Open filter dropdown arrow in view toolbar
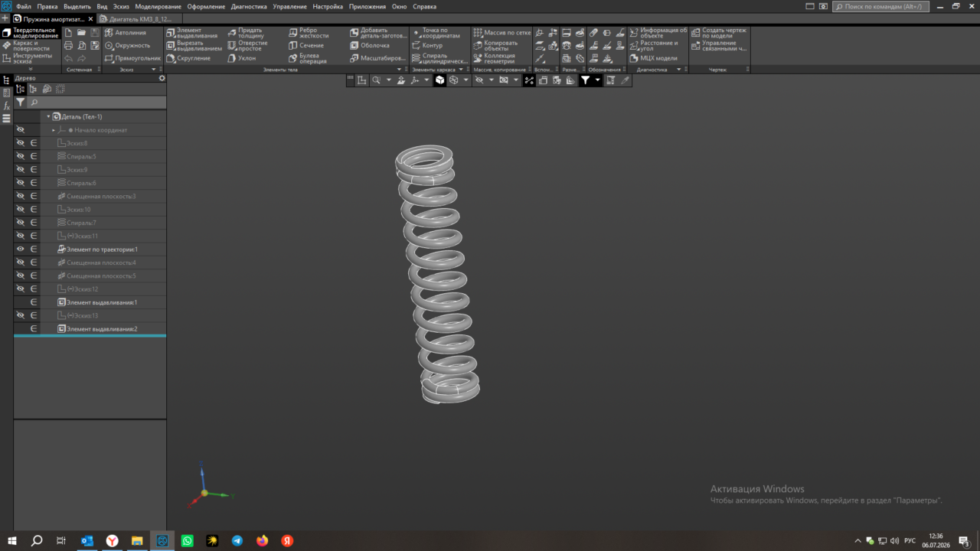The image size is (980, 551). 598,80
